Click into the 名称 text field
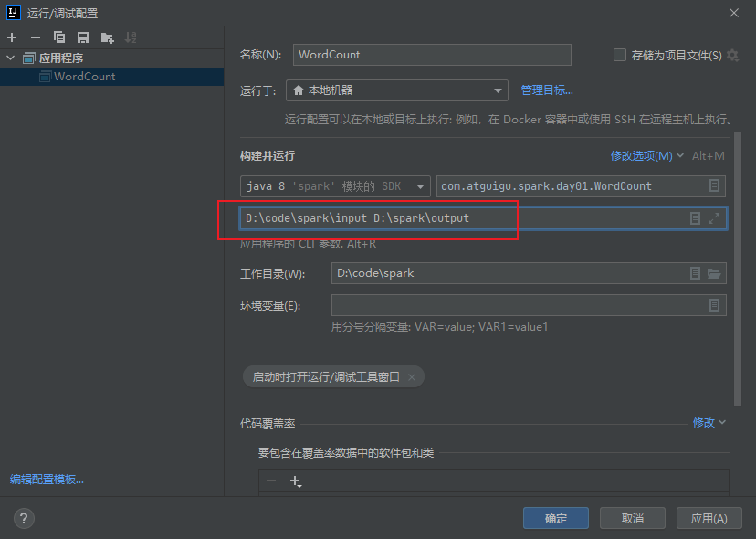This screenshot has height=539, width=756. (x=431, y=55)
